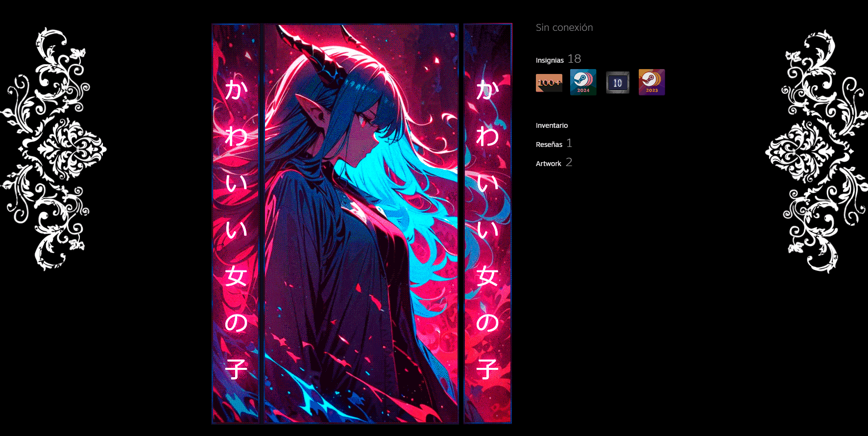Click the Sin conexión status text

point(564,27)
